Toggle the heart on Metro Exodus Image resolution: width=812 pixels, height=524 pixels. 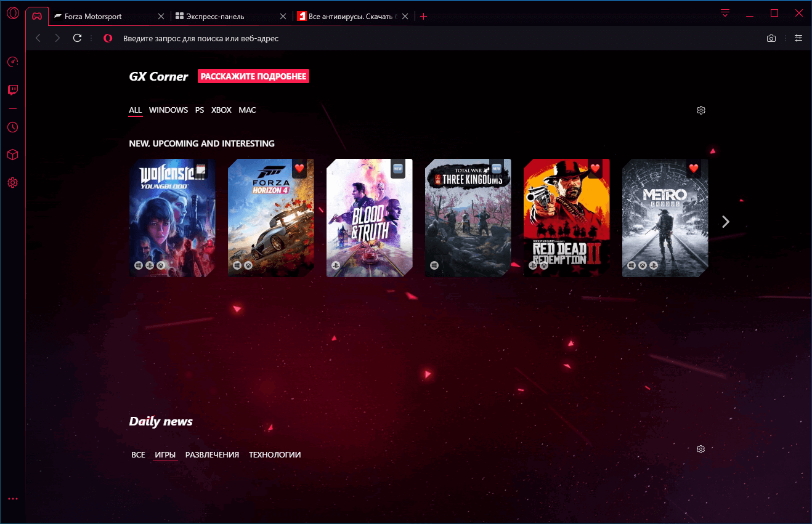tap(694, 169)
